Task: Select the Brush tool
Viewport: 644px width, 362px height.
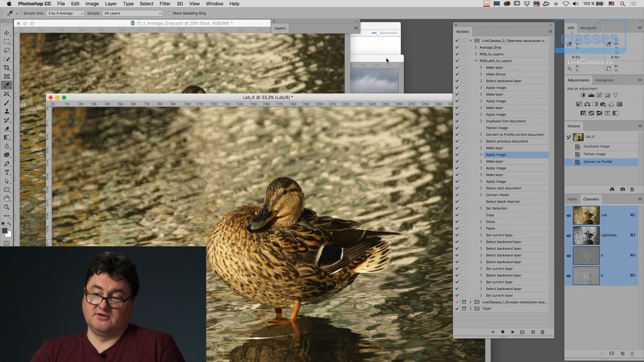Action: 7,103
